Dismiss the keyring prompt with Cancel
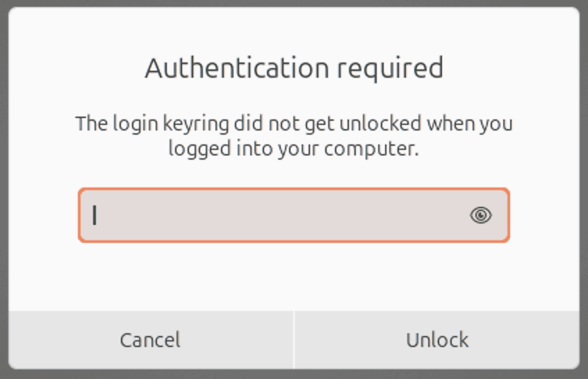This screenshot has height=379, width=588. (x=150, y=339)
